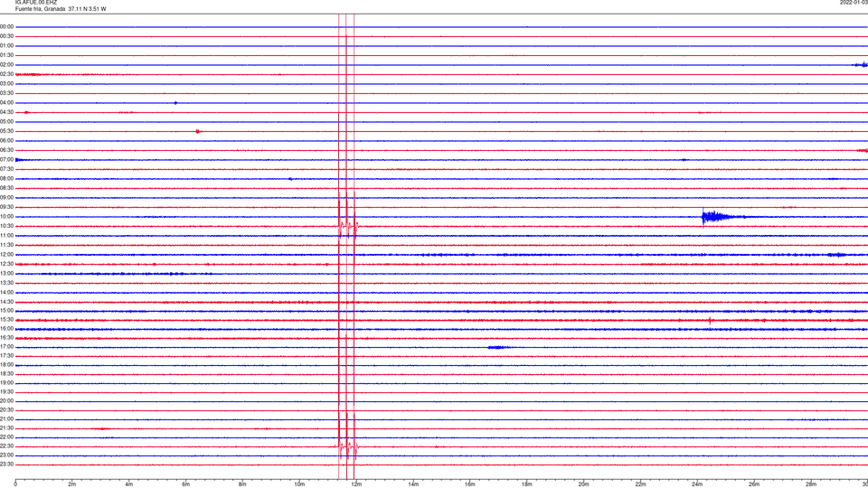Click the blue earthquake burst on the 10:00 trace

(x=720, y=217)
